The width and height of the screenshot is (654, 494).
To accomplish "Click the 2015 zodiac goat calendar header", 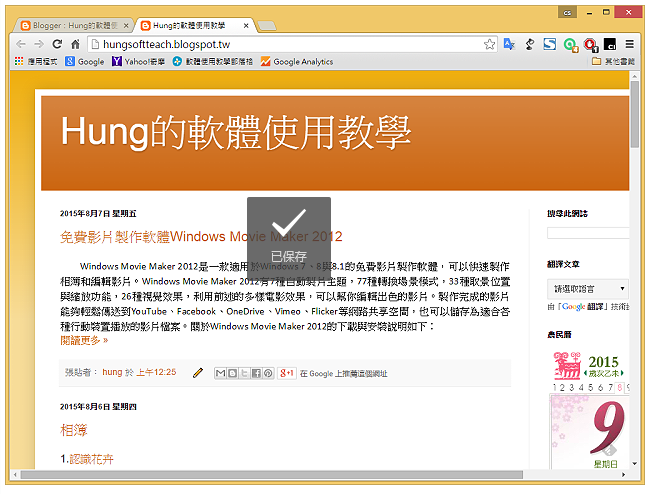I will (x=589, y=365).
